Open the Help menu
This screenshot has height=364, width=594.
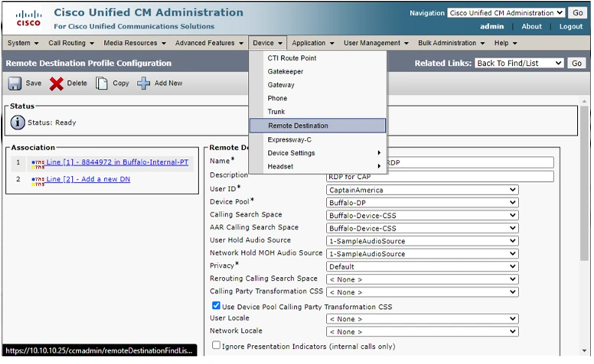(x=505, y=43)
